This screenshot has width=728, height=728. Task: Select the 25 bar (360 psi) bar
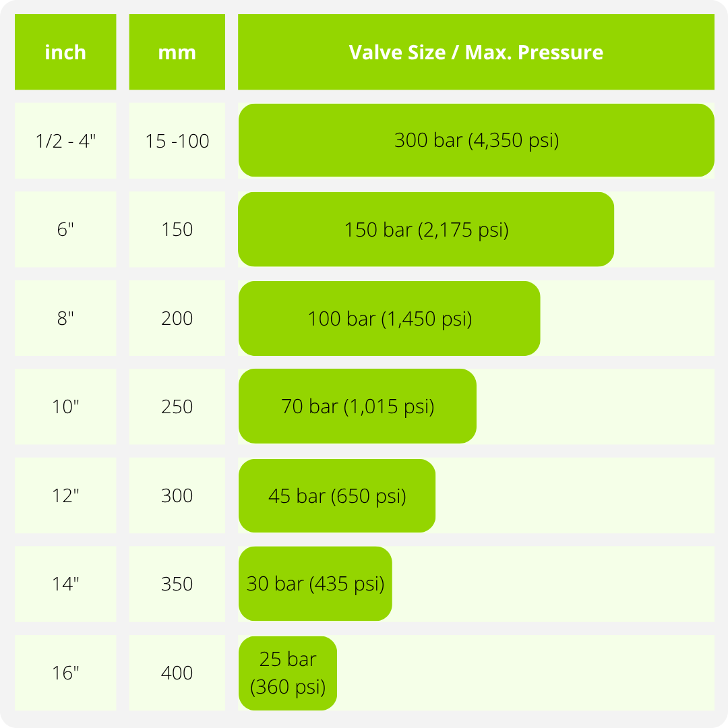click(x=288, y=673)
